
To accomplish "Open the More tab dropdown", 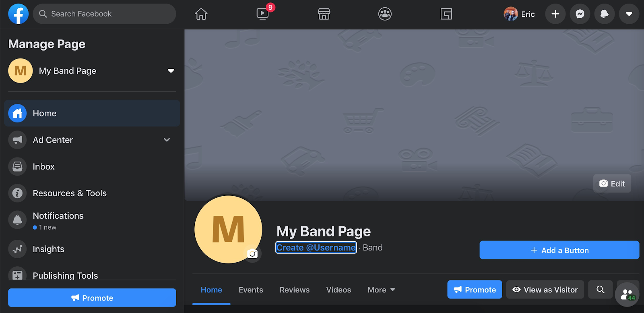I will [x=381, y=290].
